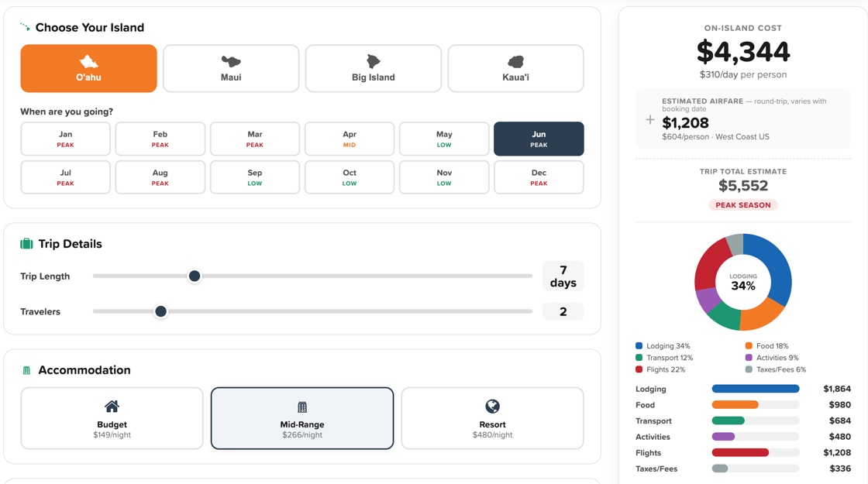Select July as travel month
868x484 pixels.
[65, 177]
